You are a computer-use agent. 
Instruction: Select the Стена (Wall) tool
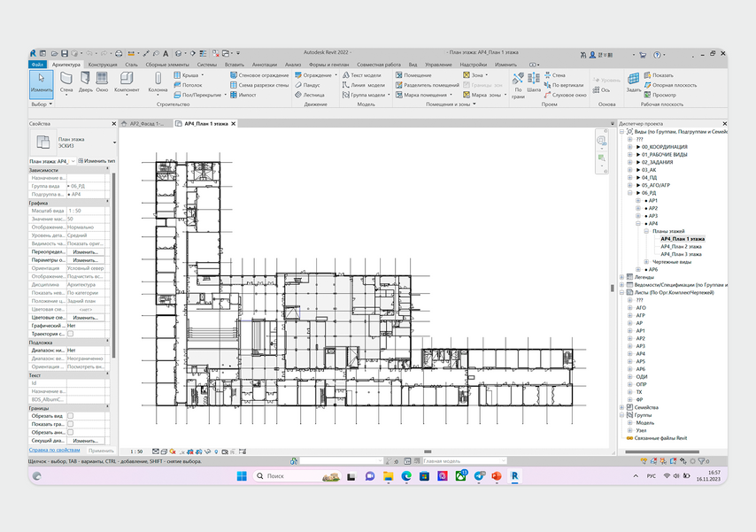[66, 82]
